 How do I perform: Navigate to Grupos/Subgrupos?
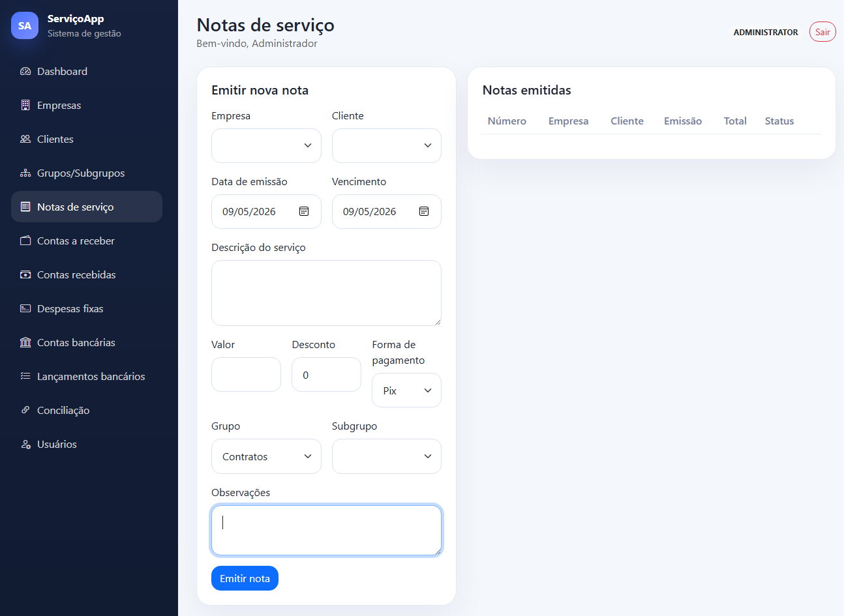point(87,173)
